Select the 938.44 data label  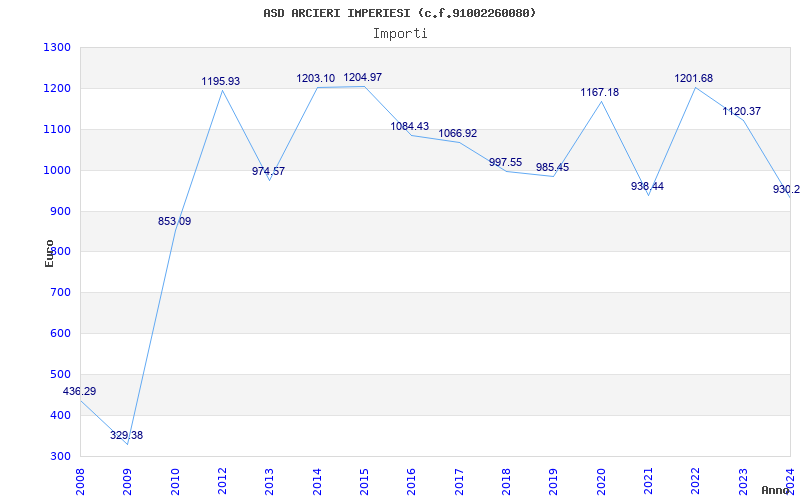point(647,186)
